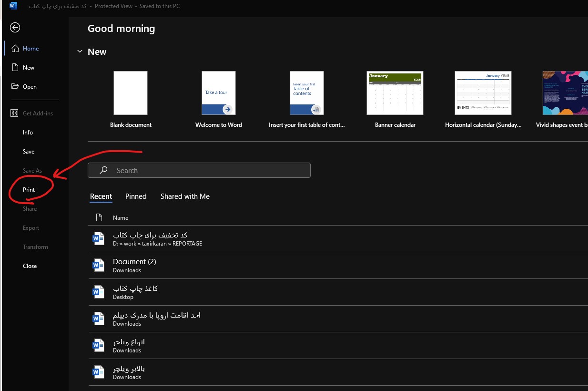Open the Print page

pos(29,190)
